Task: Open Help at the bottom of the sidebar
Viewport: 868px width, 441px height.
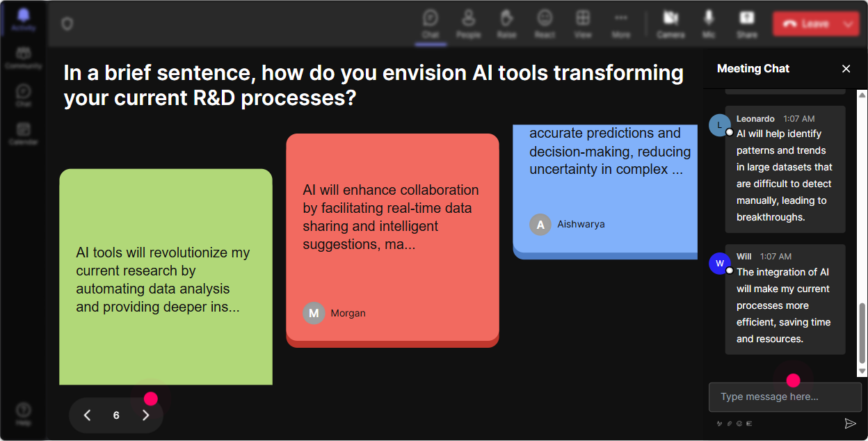Action: (24, 414)
